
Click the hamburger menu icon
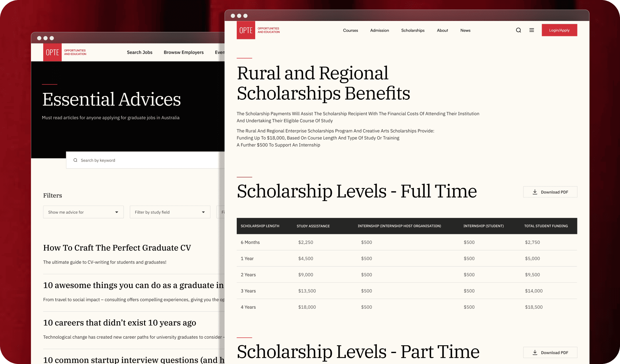point(531,30)
